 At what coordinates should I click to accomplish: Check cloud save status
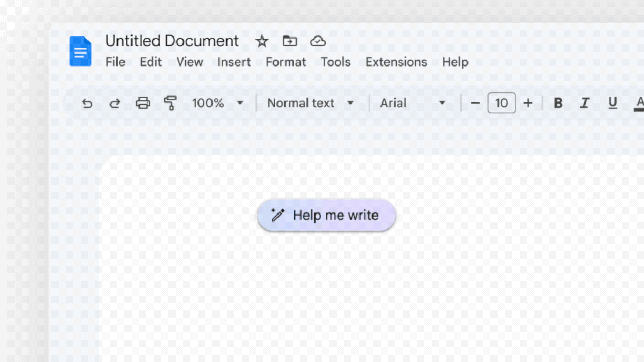click(x=318, y=41)
